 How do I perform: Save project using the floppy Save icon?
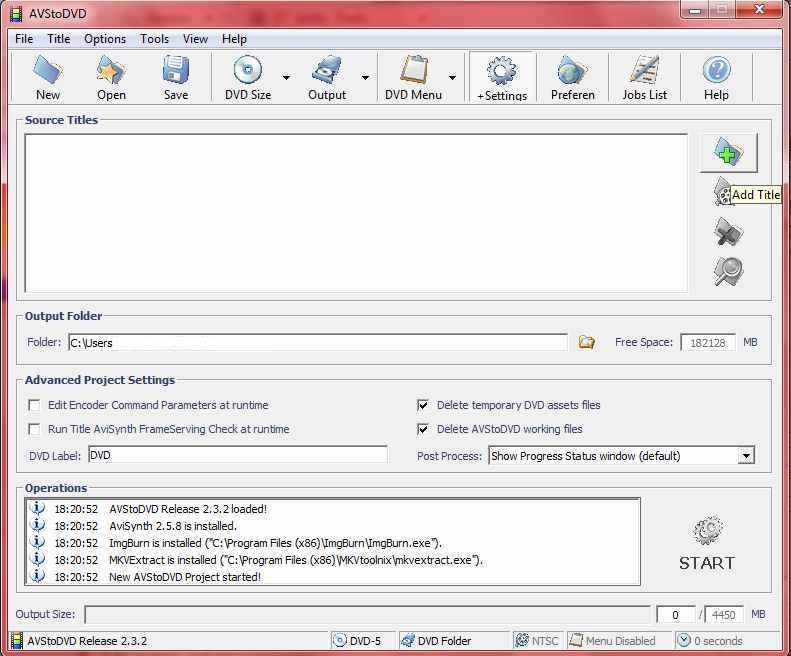pos(176,70)
